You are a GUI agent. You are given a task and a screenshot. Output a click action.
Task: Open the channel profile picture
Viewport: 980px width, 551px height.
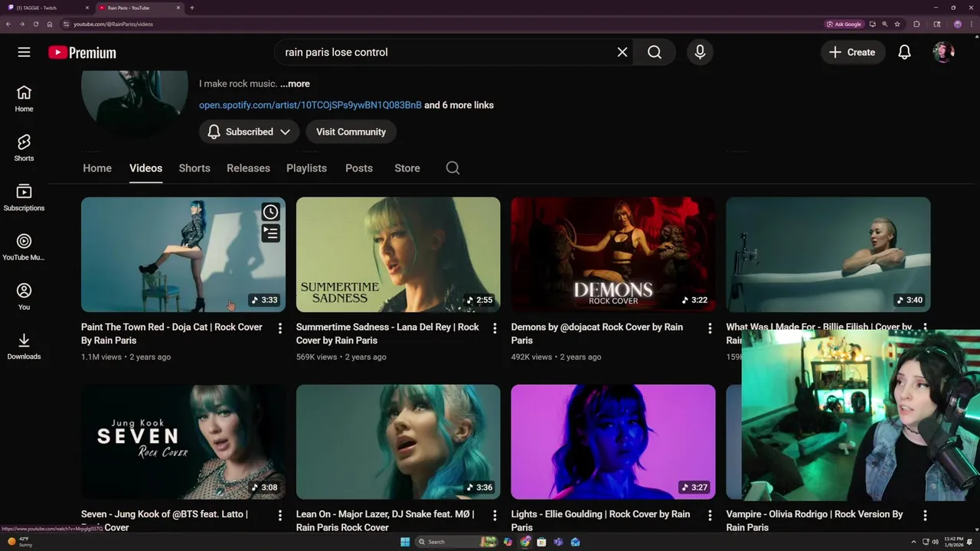135,103
